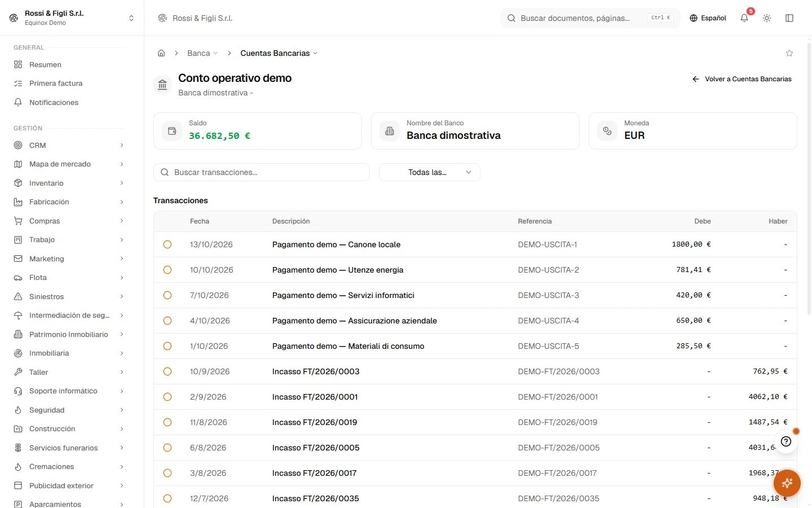Open the Rossi & Figli company switcher
812x508 pixels.
pos(72,18)
